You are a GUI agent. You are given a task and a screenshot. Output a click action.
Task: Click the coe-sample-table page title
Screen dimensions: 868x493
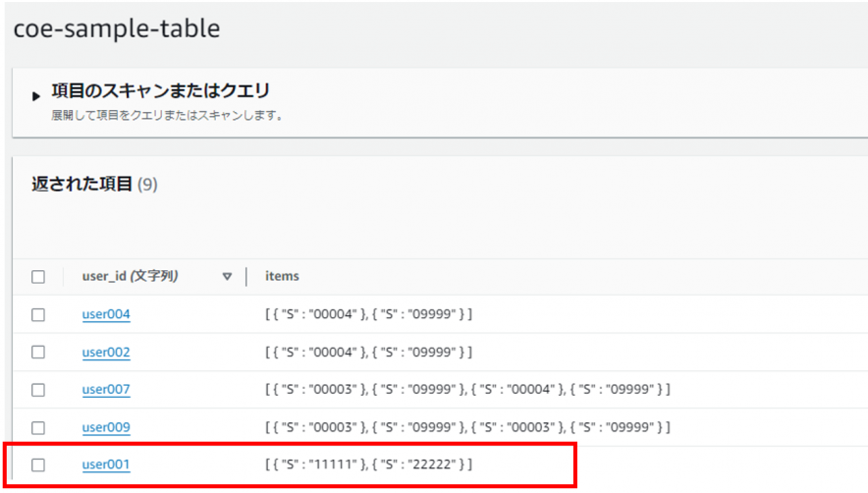pos(117,29)
